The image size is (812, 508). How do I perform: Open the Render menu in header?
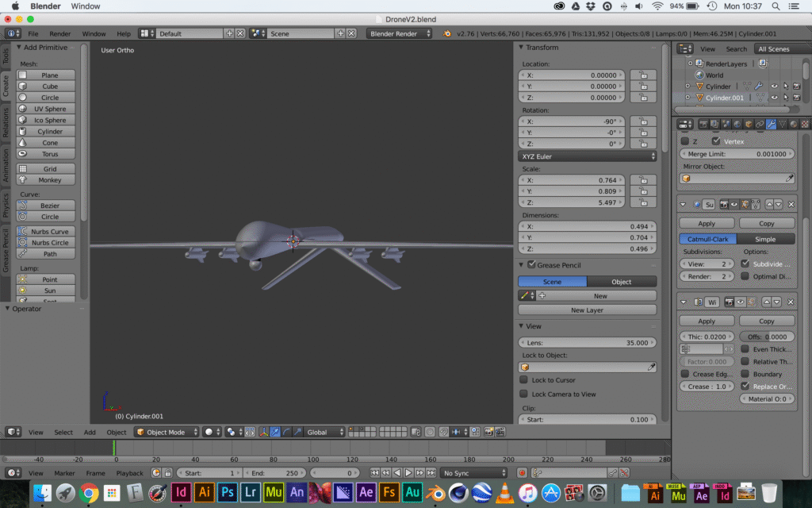60,33
